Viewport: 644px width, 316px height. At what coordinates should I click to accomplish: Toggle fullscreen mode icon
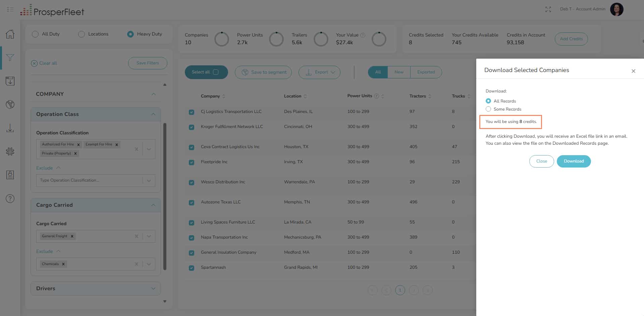coord(548,9)
